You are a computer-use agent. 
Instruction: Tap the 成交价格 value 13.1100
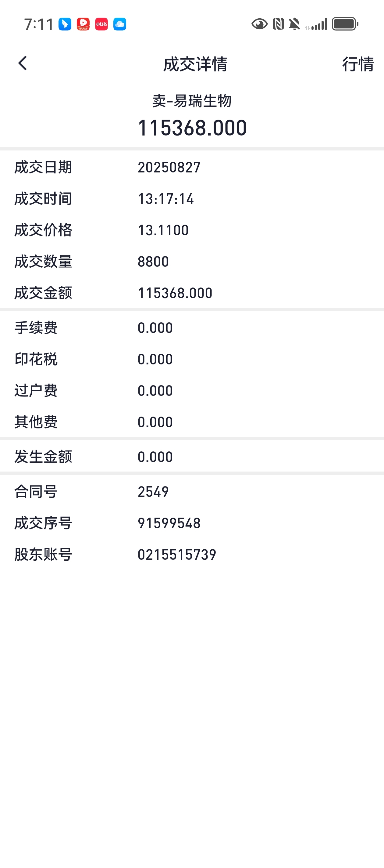[163, 230]
